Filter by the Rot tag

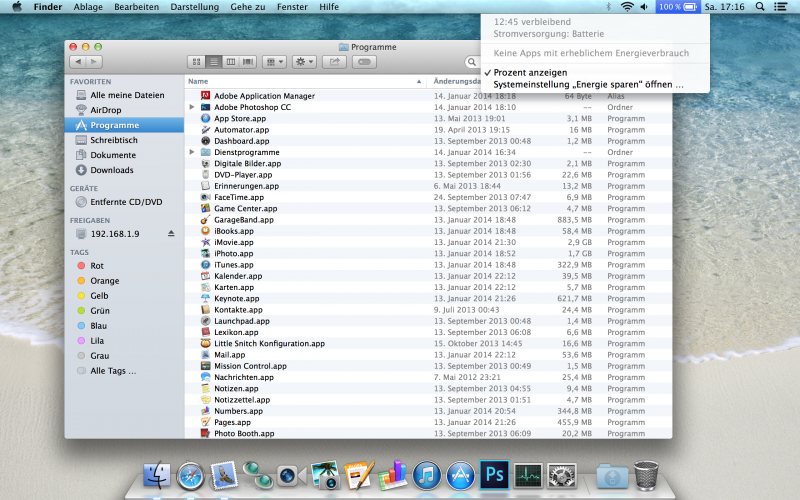point(124,265)
